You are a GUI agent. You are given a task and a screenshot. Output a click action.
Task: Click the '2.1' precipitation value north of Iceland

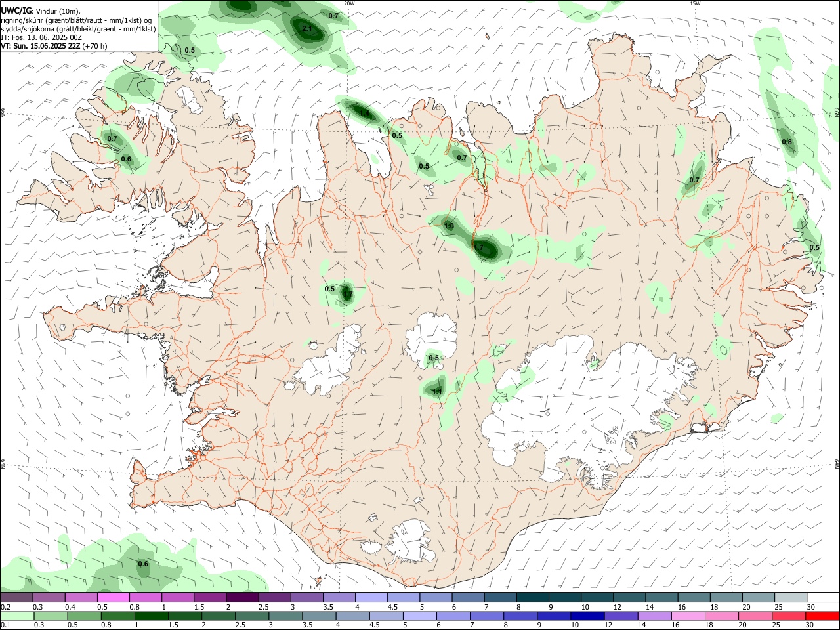tap(307, 29)
